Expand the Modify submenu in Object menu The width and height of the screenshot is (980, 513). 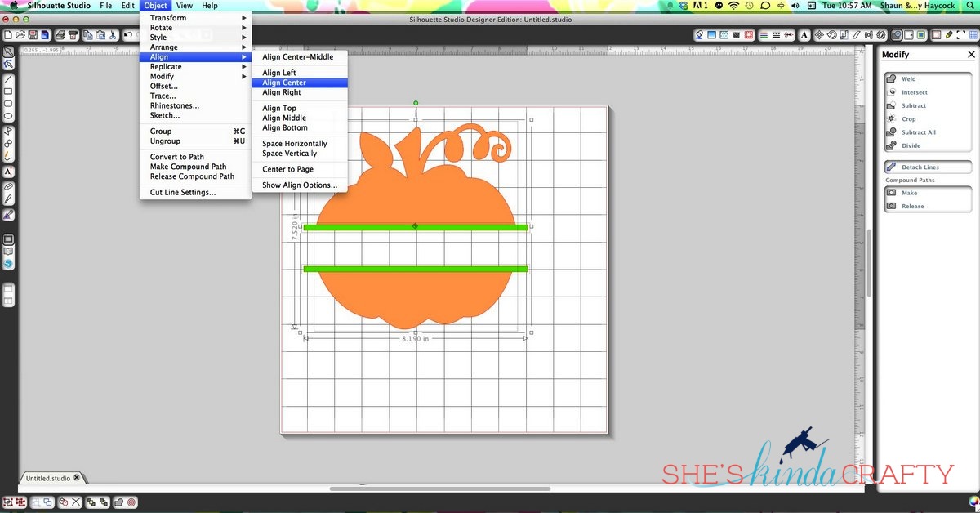click(195, 77)
